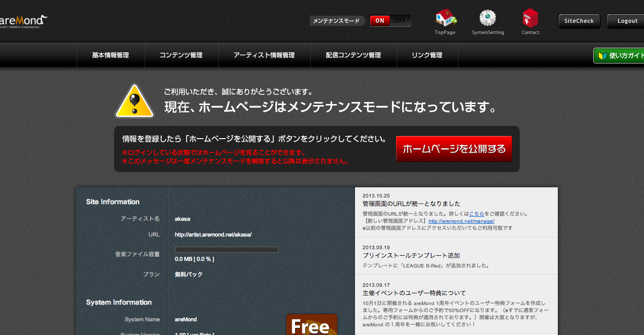Click the System Name value areMond
Screen dimensions: 644x335
[186, 319]
